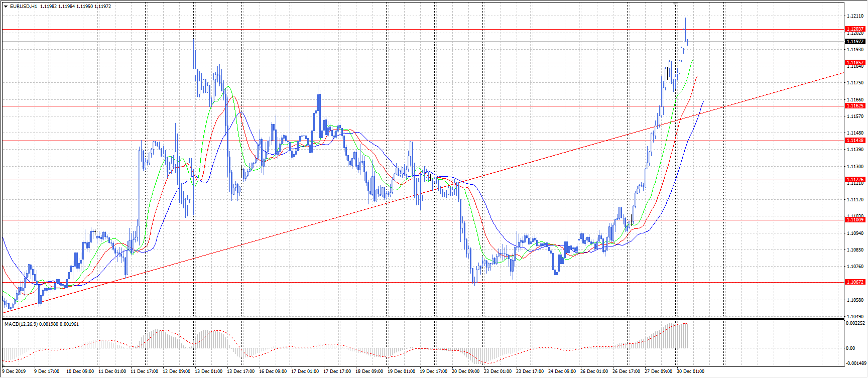The width and height of the screenshot is (868, 378).
Task: Click the 1.10490 price scale value
Action: [855, 317]
